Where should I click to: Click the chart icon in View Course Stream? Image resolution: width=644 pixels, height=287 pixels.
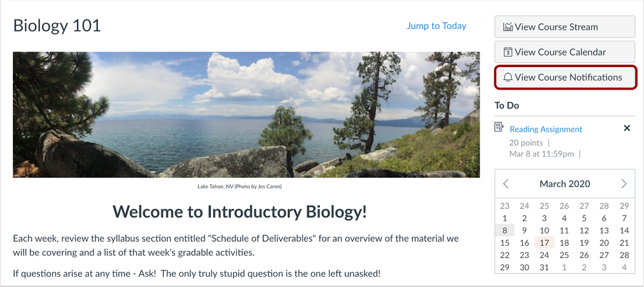pos(508,27)
